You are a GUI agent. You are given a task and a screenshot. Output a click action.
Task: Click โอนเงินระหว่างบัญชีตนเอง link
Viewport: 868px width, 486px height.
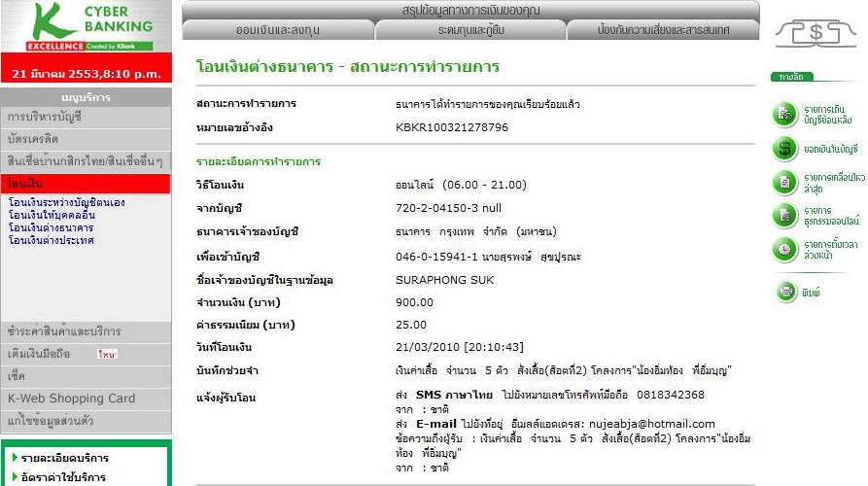pyautogui.click(x=66, y=203)
